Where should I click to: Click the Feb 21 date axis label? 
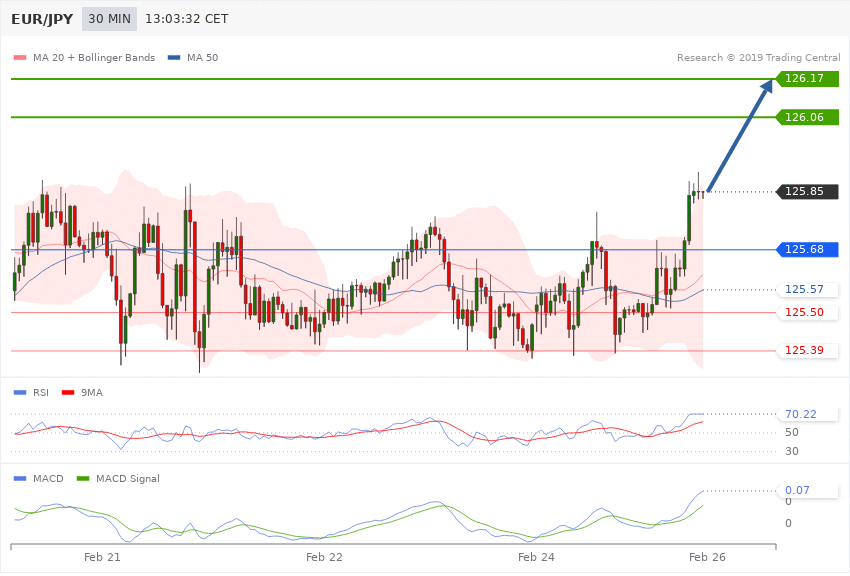[102, 557]
